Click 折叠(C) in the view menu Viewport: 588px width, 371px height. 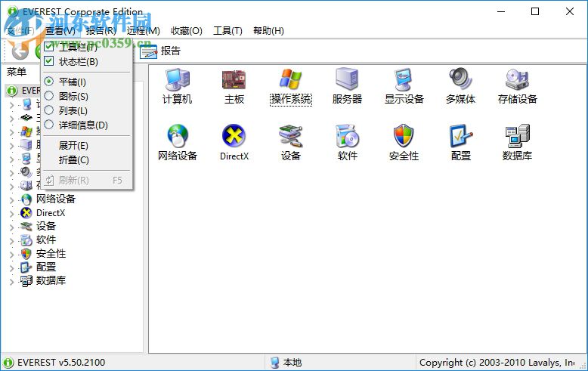[87, 160]
